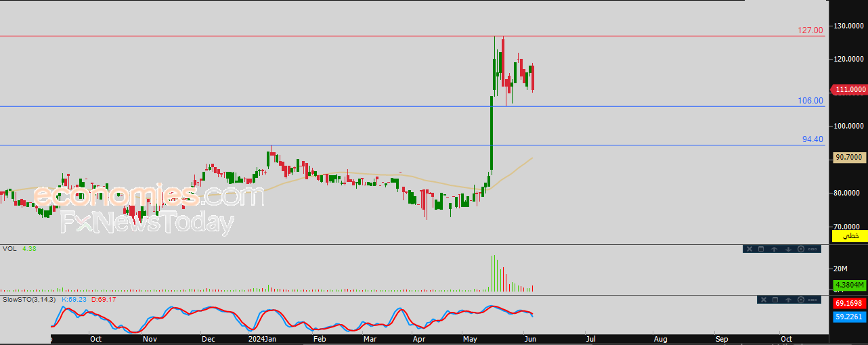868x345 pixels.
Task: Select the 127.00 red resistance line
Action: [412, 36]
